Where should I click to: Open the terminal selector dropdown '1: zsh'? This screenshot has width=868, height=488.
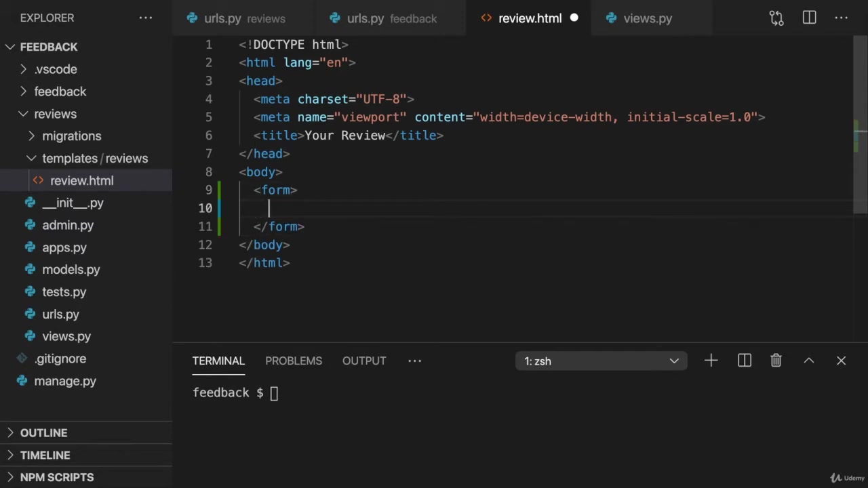click(601, 361)
